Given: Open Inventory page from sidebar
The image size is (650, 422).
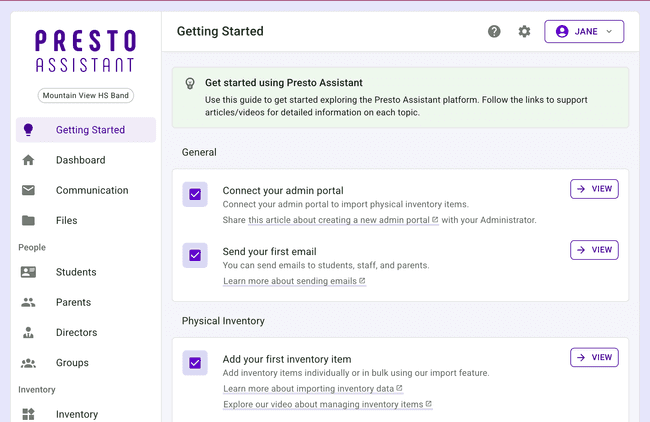Looking at the screenshot, I should coord(86,414).
